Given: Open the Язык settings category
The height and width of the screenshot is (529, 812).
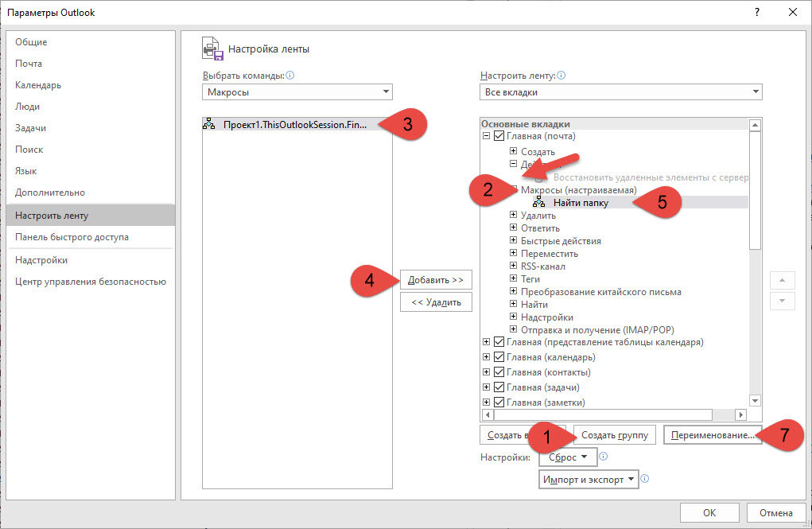Looking at the screenshot, I should [x=91, y=171].
